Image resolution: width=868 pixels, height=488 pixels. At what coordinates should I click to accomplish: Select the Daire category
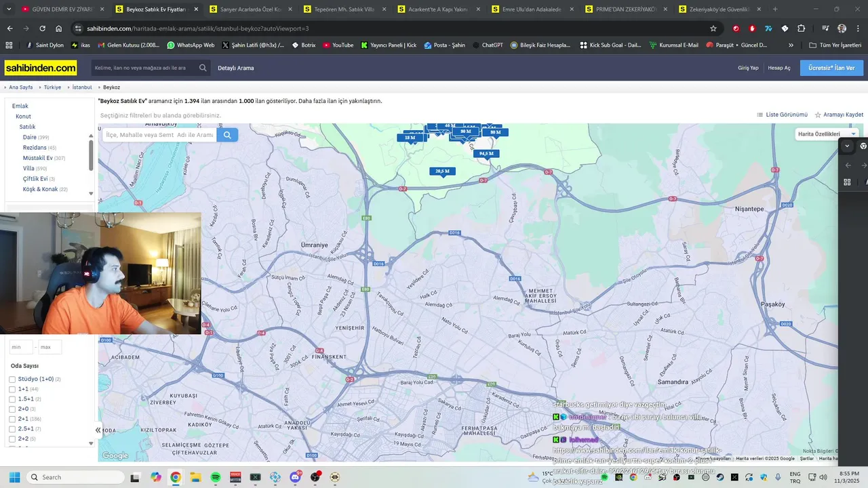30,137
